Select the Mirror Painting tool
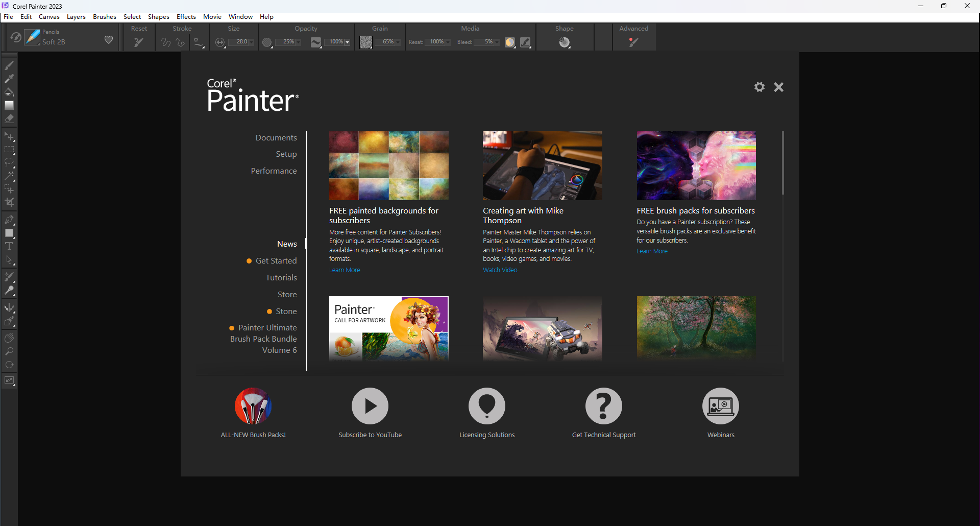This screenshot has height=526, width=980. 9,308
